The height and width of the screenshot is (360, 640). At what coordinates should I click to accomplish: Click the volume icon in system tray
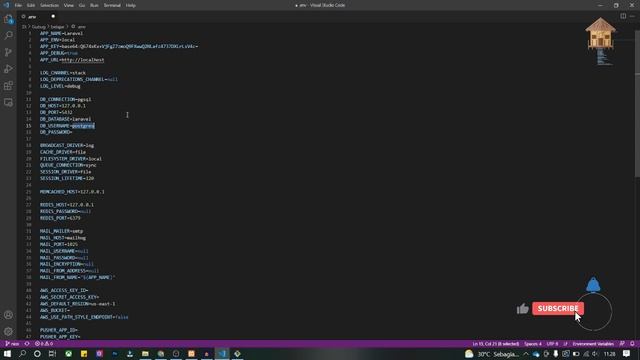595,354
